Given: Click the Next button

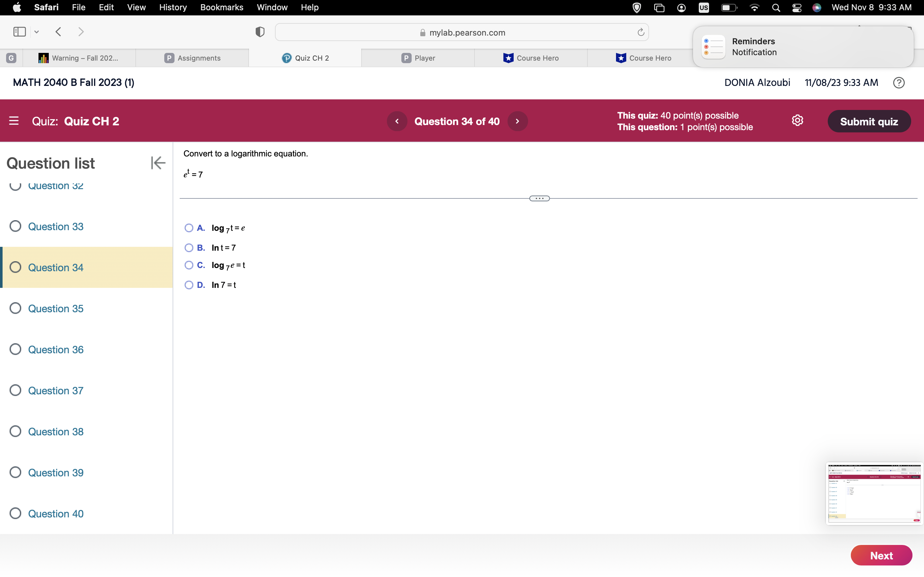Looking at the screenshot, I should point(881,555).
